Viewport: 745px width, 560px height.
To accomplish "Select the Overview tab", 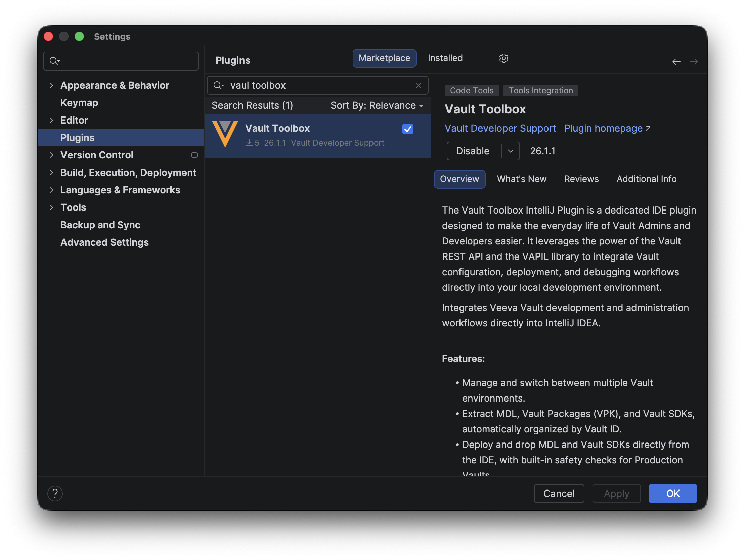I will pyautogui.click(x=459, y=179).
